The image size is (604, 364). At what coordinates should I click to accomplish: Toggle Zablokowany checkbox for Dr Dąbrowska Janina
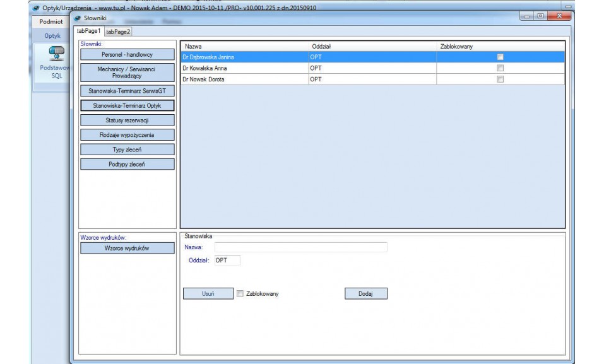point(500,57)
